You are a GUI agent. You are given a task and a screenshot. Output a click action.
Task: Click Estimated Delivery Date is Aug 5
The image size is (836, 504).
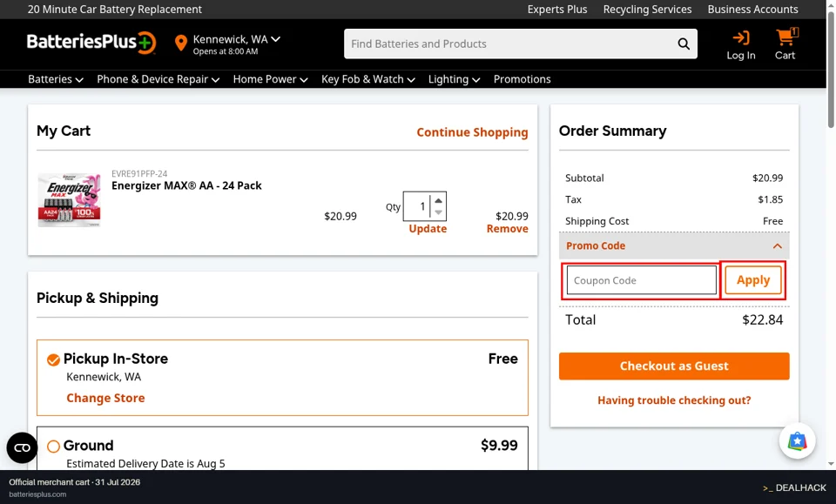(145, 463)
